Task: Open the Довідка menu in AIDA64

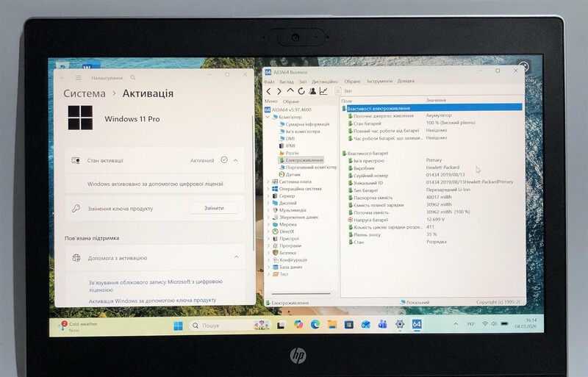Action: 406,81
